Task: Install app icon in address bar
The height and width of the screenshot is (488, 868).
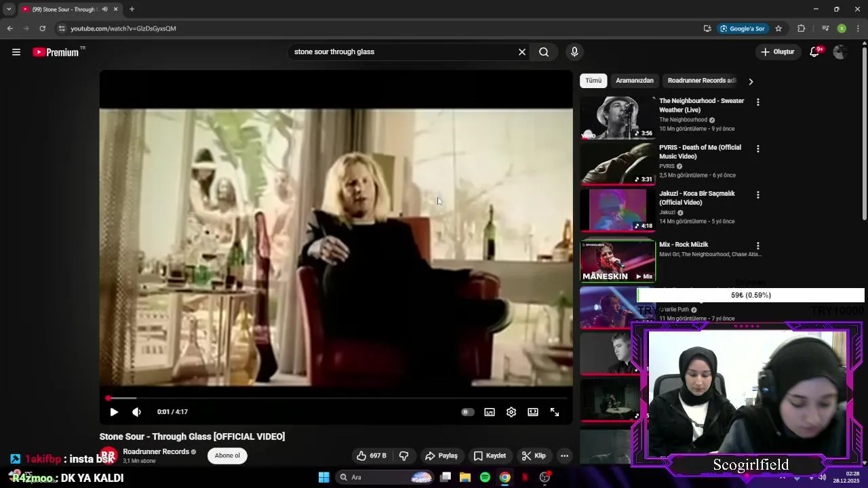Action: [707, 28]
